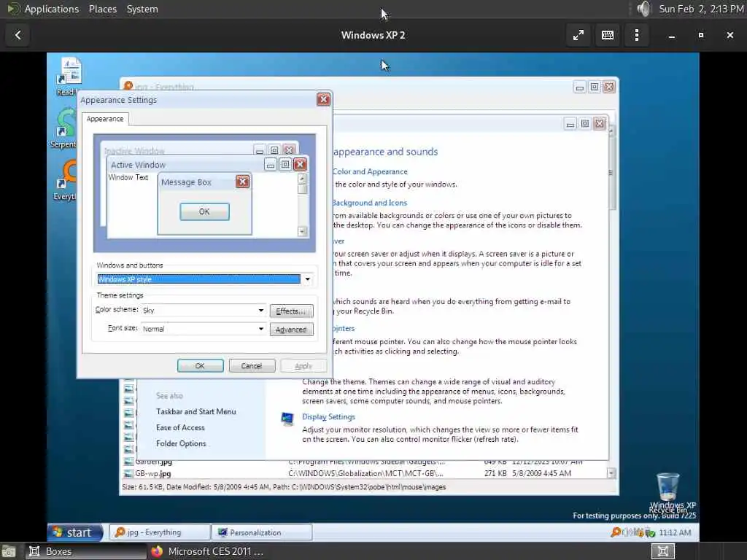Click the show desktop icon in the bottom panel
This screenshot has width=747, height=560.
(9, 551)
